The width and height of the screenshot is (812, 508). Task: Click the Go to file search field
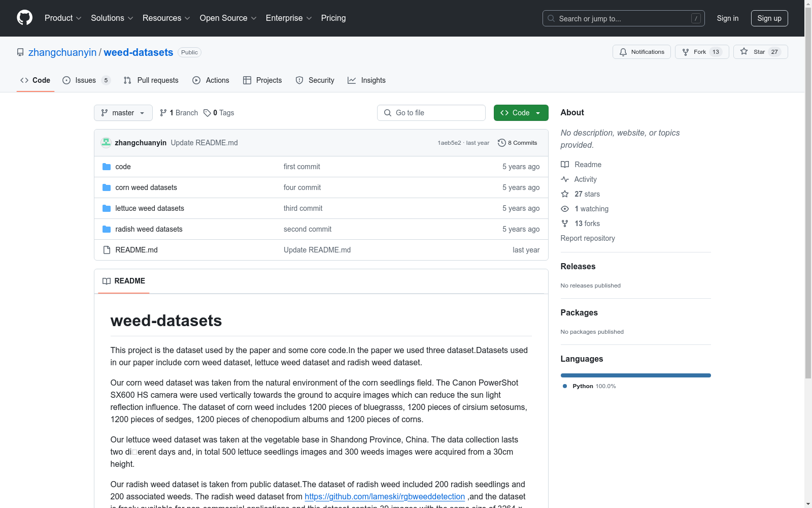click(x=431, y=113)
